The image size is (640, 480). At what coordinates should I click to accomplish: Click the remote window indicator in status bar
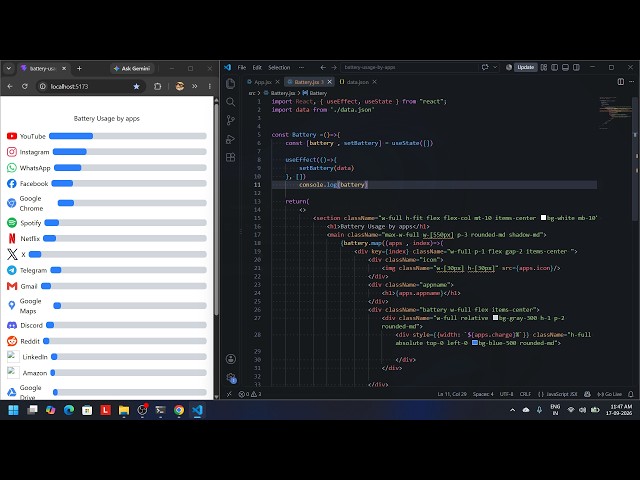click(229, 394)
